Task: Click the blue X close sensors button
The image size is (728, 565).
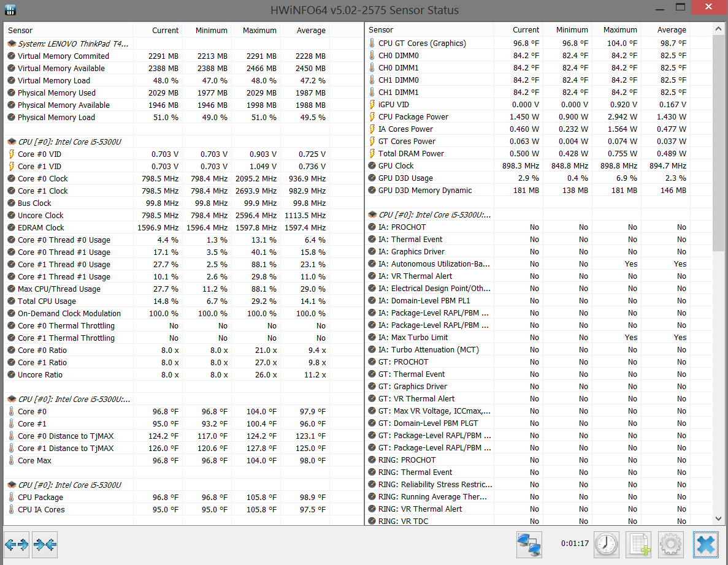Action: click(706, 545)
